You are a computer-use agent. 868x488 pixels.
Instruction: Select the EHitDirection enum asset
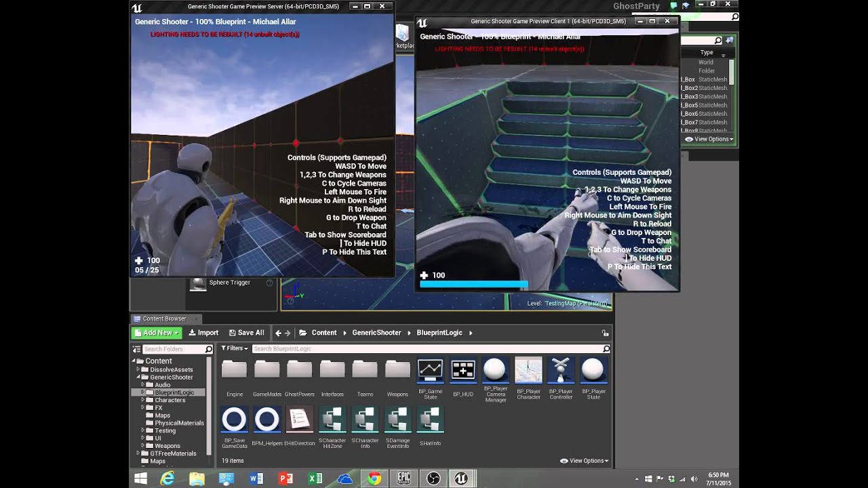pos(300,426)
